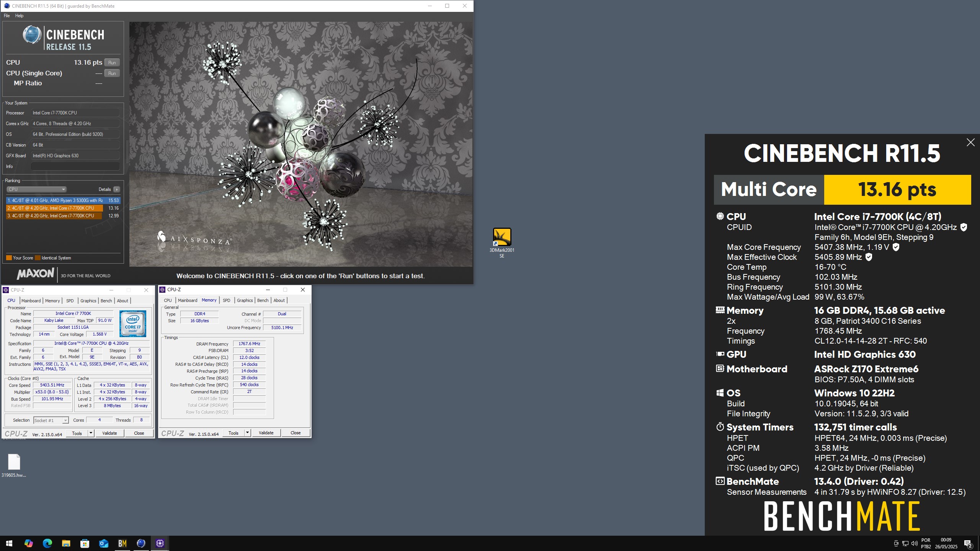Click the DRAM Frequency value 1767.6 MHz
980x551 pixels.
pyautogui.click(x=249, y=344)
